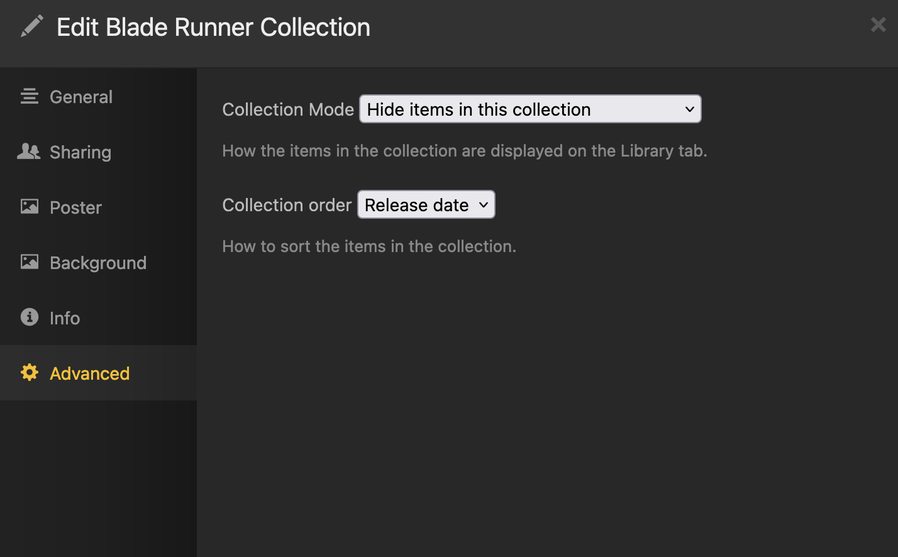Go to the Poster tab
The height and width of the screenshot is (557, 898).
[x=76, y=208]
